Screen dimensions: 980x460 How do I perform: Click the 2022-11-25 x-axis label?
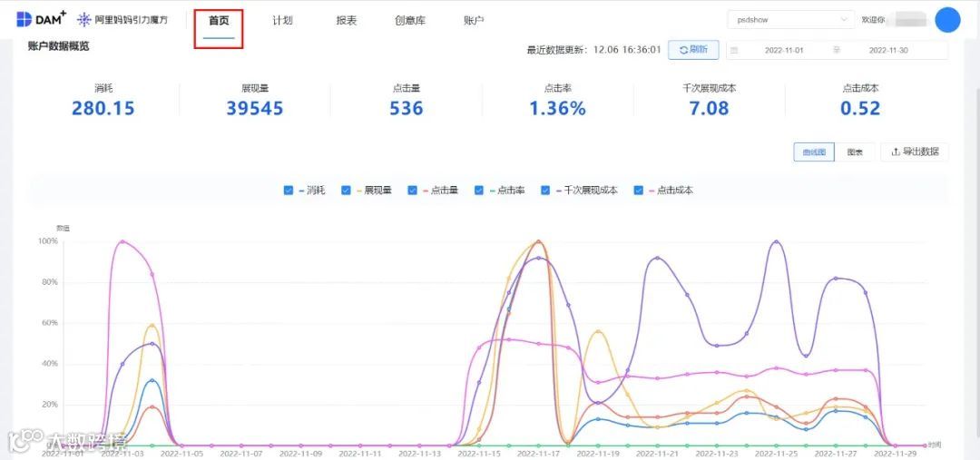[x=777, y=455]
